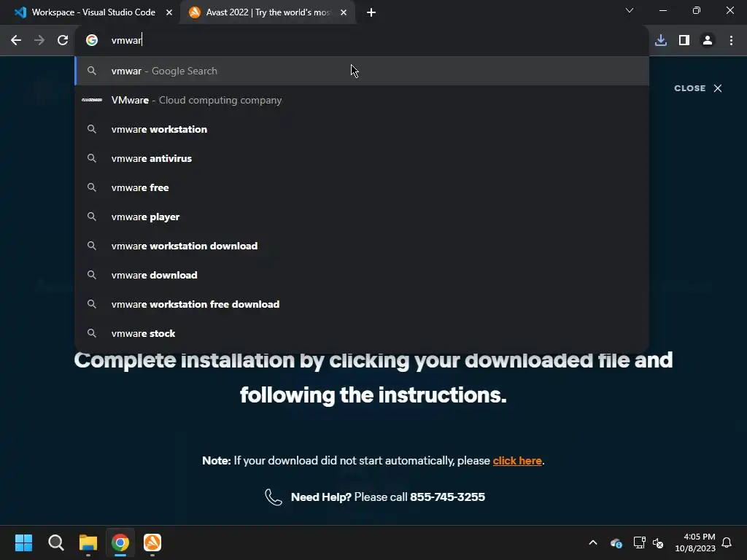Image resolution: width=747 pixels, height=560 pixels.
Task: Show hidden system tray icons
Action: [x=593, y=542]
